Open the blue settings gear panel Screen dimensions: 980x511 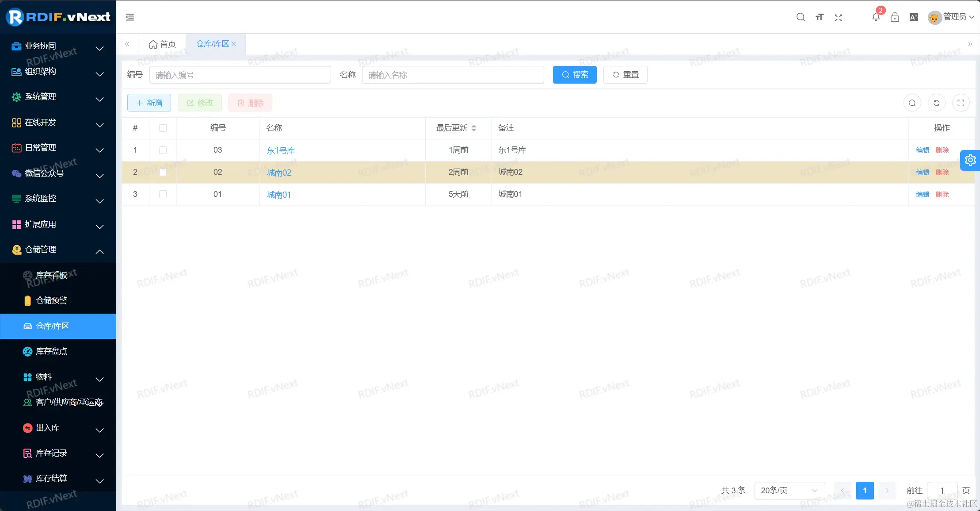click(970, 160)
